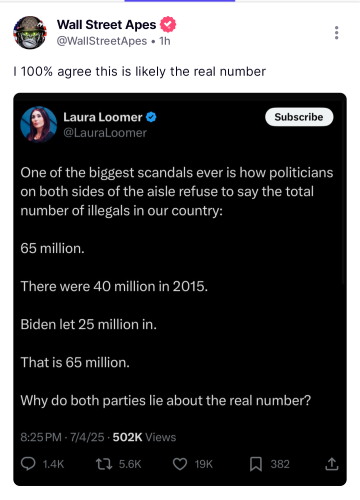This screenshot has height=500, width=360.
Task: Open the three-dot post options menu
Action: click(x=336, y=33)
